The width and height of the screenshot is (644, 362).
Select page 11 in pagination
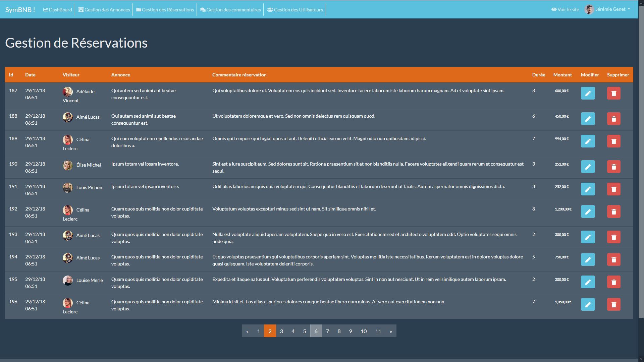tap(378, 331)
